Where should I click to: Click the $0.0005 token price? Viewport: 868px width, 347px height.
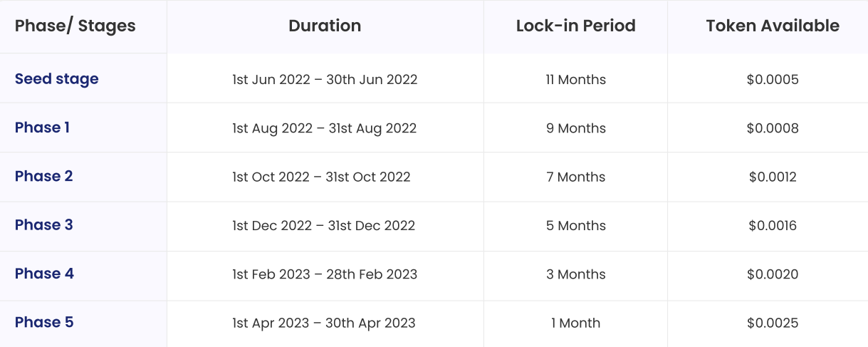click(773, 80)
